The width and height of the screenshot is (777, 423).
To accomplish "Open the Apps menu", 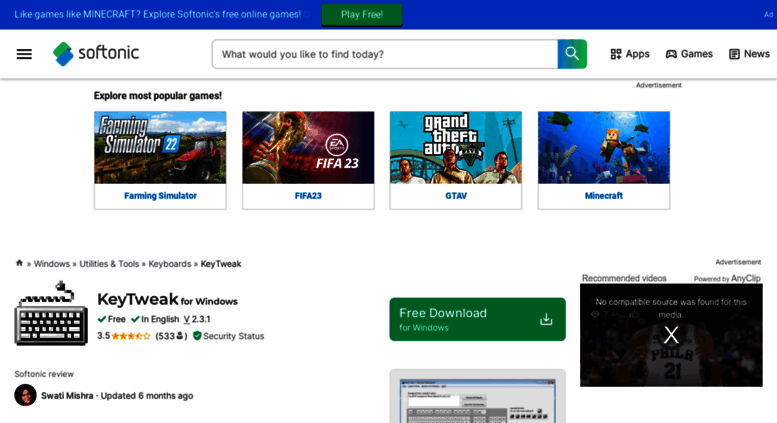I will pos(630,54).
